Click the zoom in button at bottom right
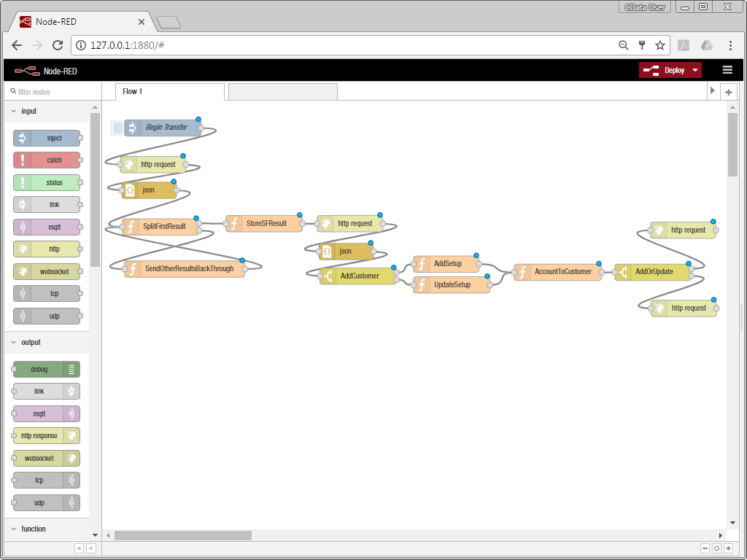Image resolution: width=747 pixels, height=560 pixels. 728,548
